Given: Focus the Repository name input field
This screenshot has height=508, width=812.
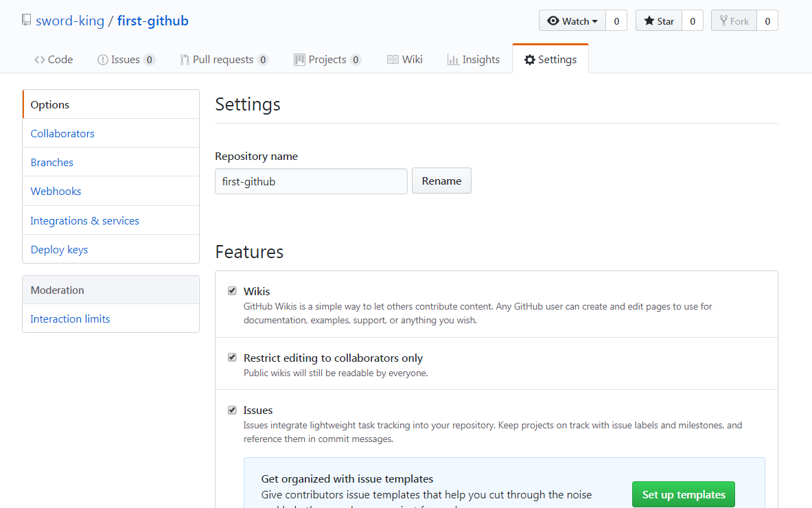Looking at the screenshot, I should pyautogui.click(x=311, y=181).
